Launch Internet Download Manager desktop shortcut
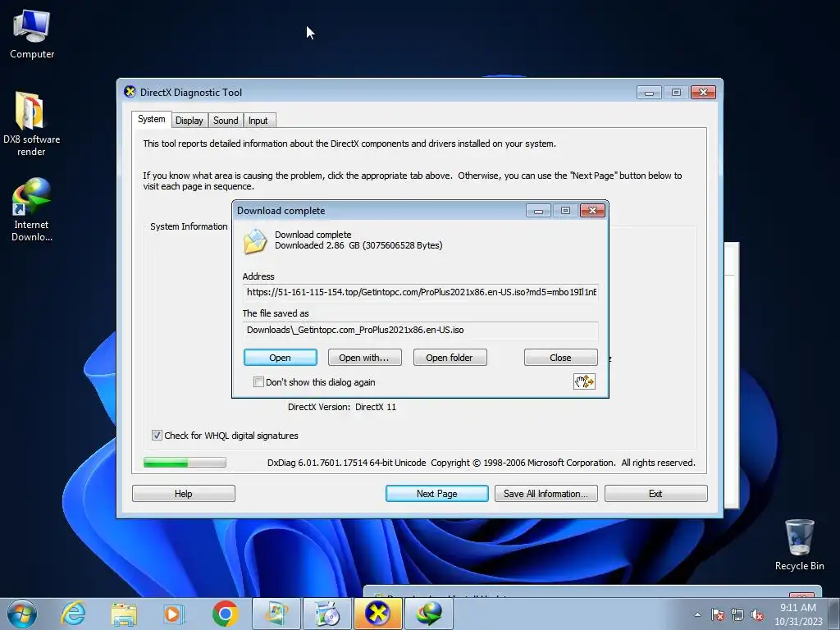This screenshot has width=840, height=630. click(31, 209)
